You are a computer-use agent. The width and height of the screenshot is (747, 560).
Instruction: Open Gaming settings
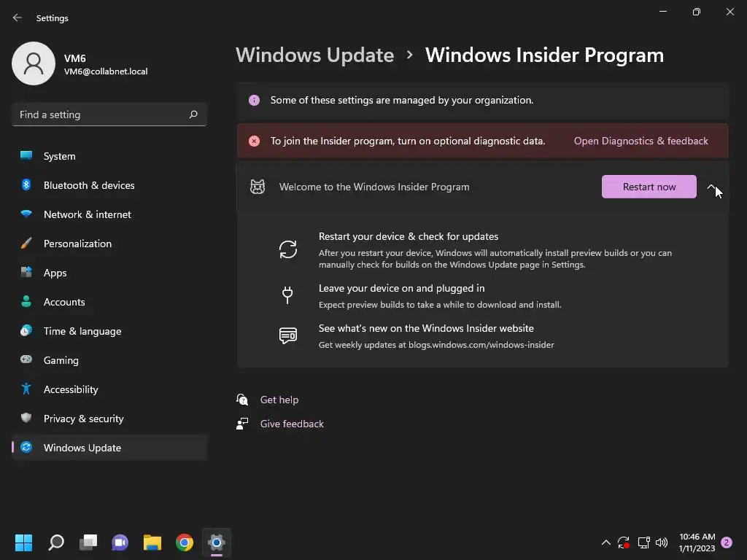point(109,360)
